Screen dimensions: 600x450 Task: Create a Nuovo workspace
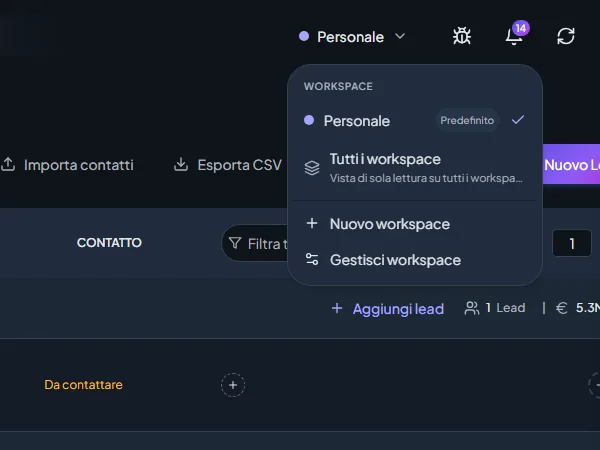(414, 224)
